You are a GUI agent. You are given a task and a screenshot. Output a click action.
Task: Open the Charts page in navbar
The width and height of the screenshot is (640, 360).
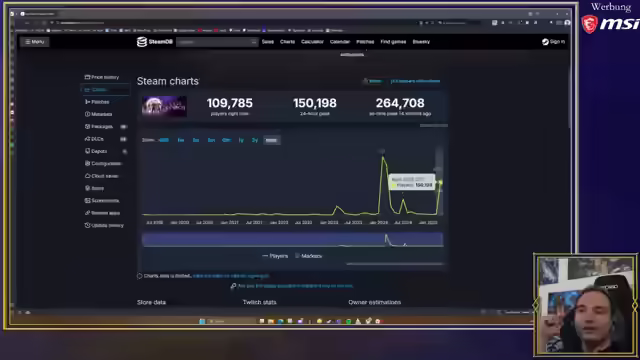287,42
